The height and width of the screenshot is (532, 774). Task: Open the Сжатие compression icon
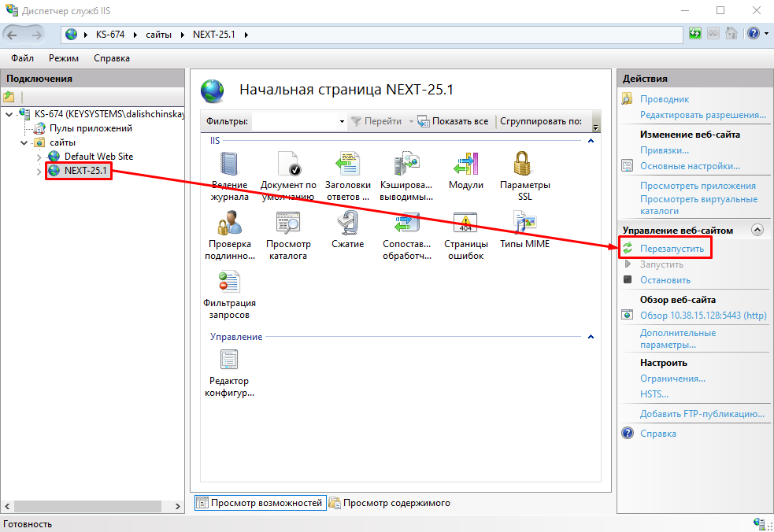coord(347,224)
